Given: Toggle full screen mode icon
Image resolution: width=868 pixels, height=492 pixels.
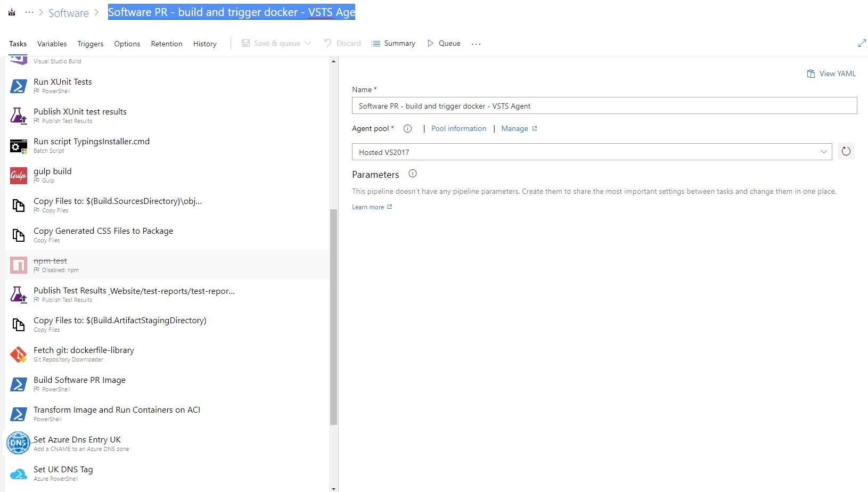Looking at the screenshot, I should coord(862,43).
